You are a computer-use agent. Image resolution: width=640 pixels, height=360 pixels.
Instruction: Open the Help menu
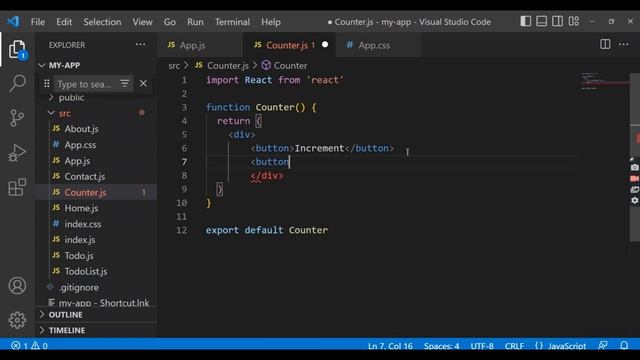[271, 22]
